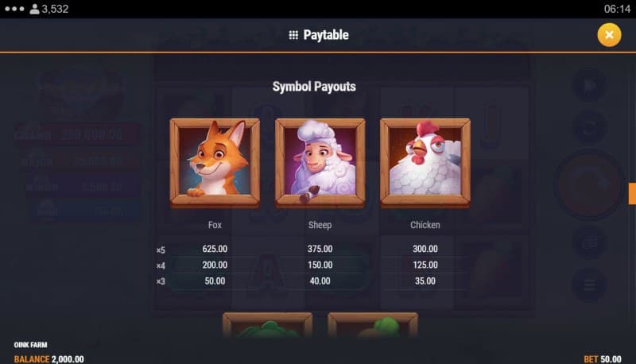The height and width of the screenshot is (364, 636).
Task: Select the Chicken symbol picture
Action: tap(425, 162)
